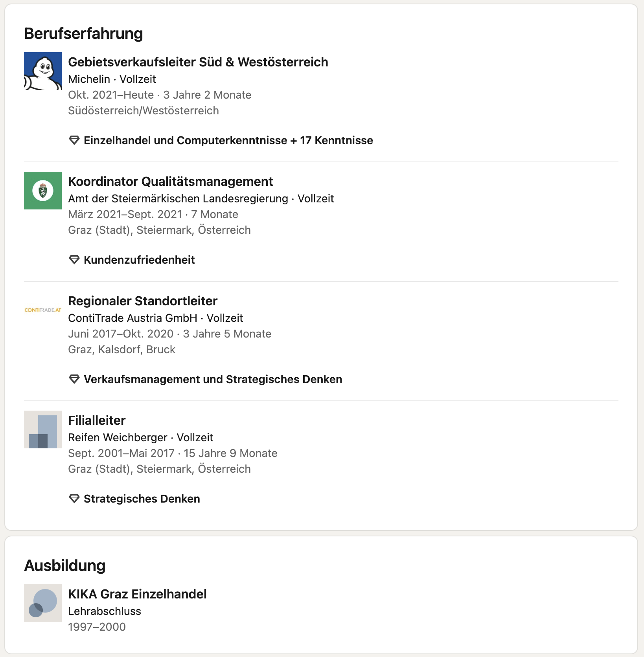Click diamond icon beside Einzelhandel und Computerkenntnisse

tap(74, 140)
